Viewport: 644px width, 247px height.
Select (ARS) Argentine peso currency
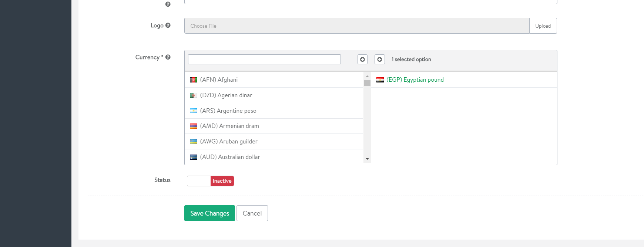point(274,111)
